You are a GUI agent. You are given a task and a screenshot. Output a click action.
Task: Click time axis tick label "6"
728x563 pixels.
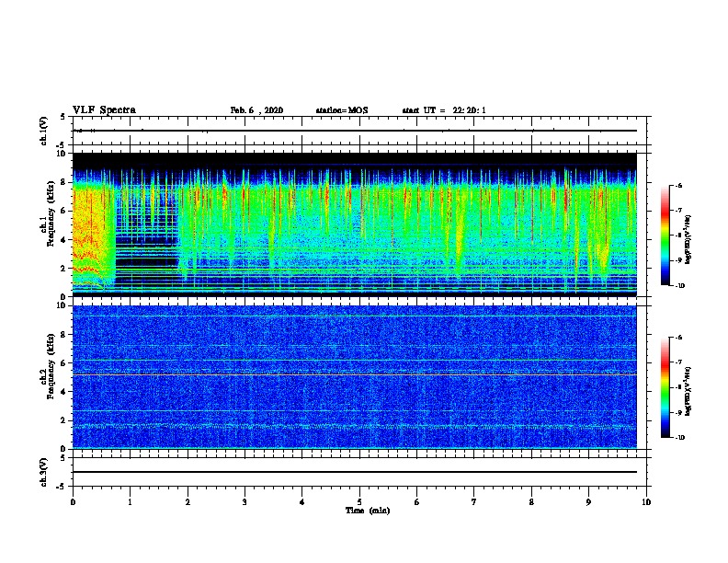(417, 502)
